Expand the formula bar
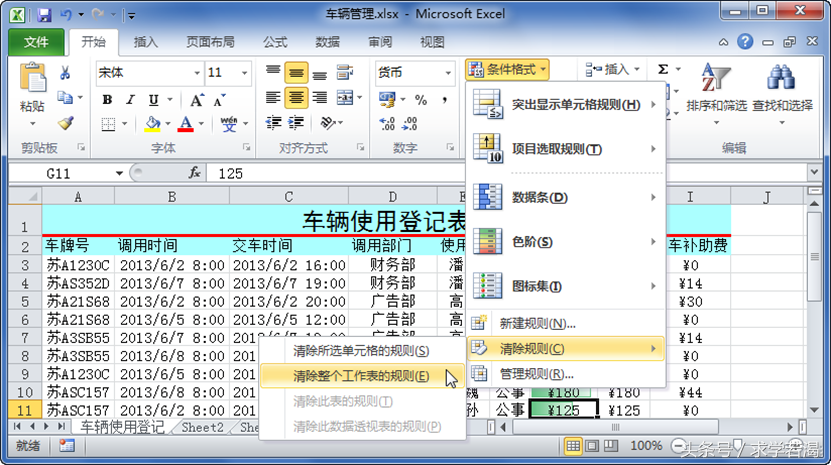Viewport: 831px width, 465px height. tap(814, 172)
